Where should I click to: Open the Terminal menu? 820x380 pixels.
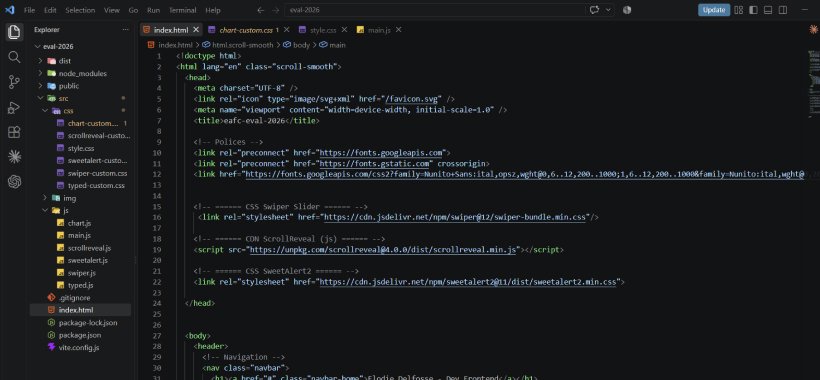pyautogui.click(x=183, y=10)
